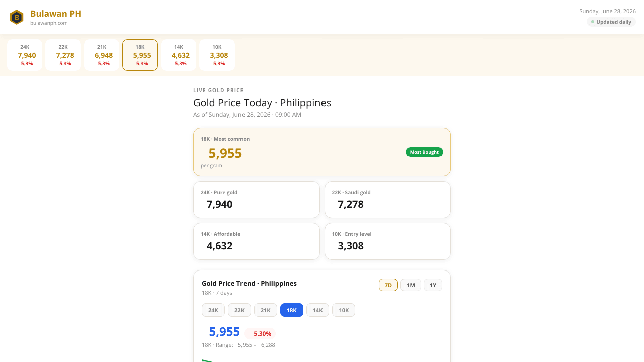Viewport: 644px width, 362px height.
Task: Click the red 5.30% change badge
Action: pos(260,333)
